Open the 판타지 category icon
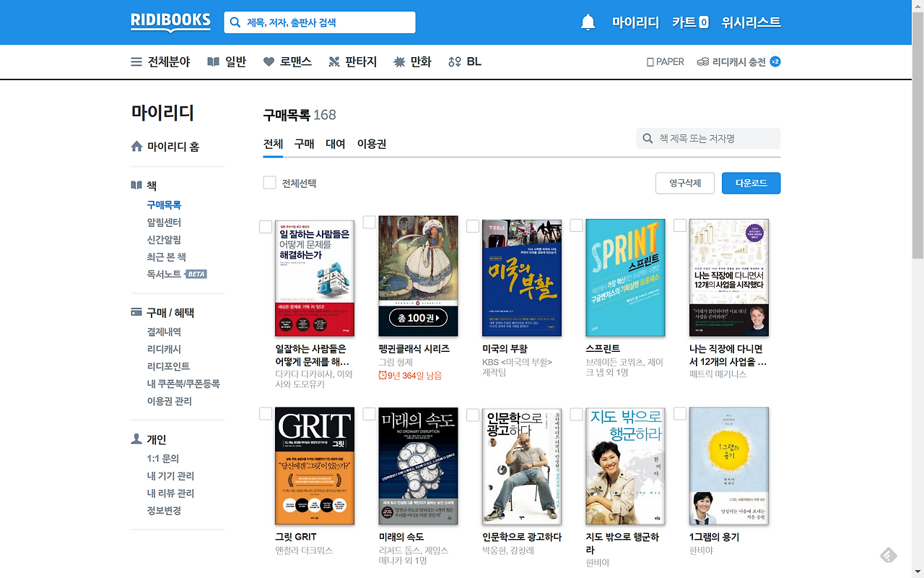The width and height of the screenshot is (924, 578). click(x=334, y=61)
